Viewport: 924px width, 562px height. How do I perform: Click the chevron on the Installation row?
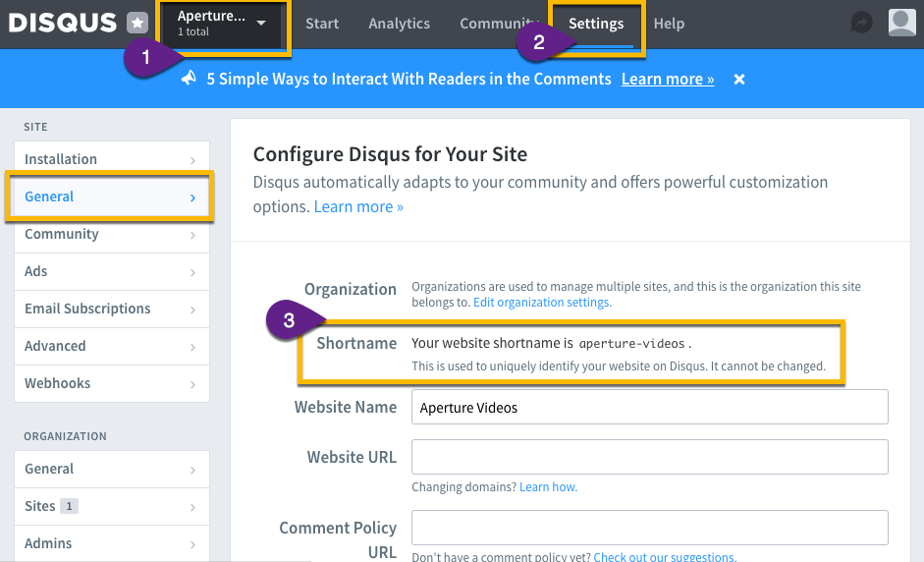192,160
